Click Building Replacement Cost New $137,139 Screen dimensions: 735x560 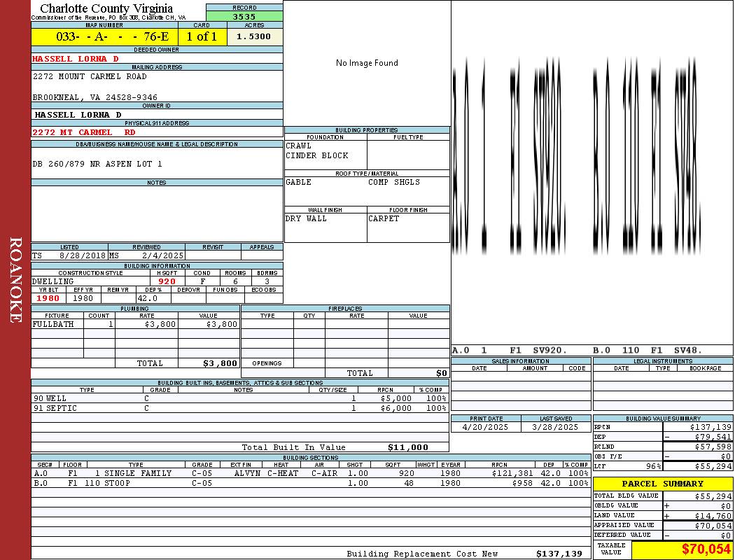tap(559, 554)
